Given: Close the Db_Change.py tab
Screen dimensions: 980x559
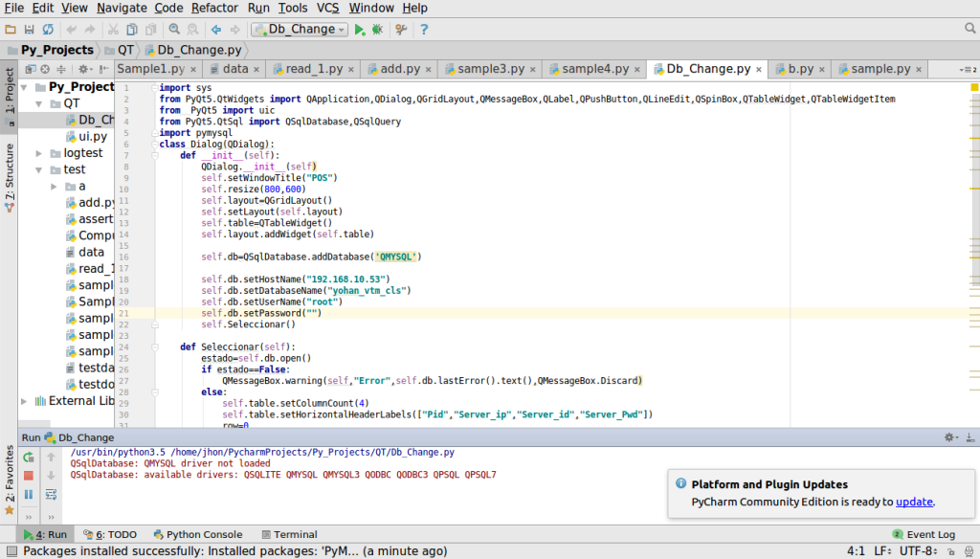Looking at the screenshot, I should point(759,70).
